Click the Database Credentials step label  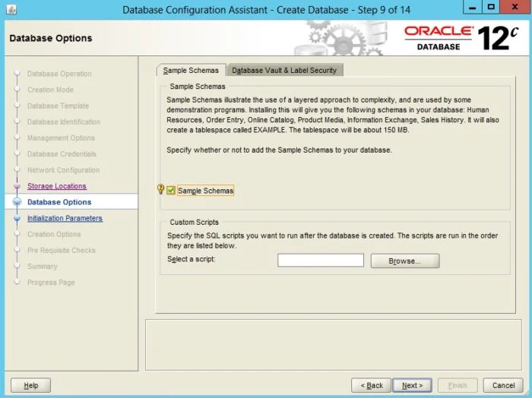62,154
